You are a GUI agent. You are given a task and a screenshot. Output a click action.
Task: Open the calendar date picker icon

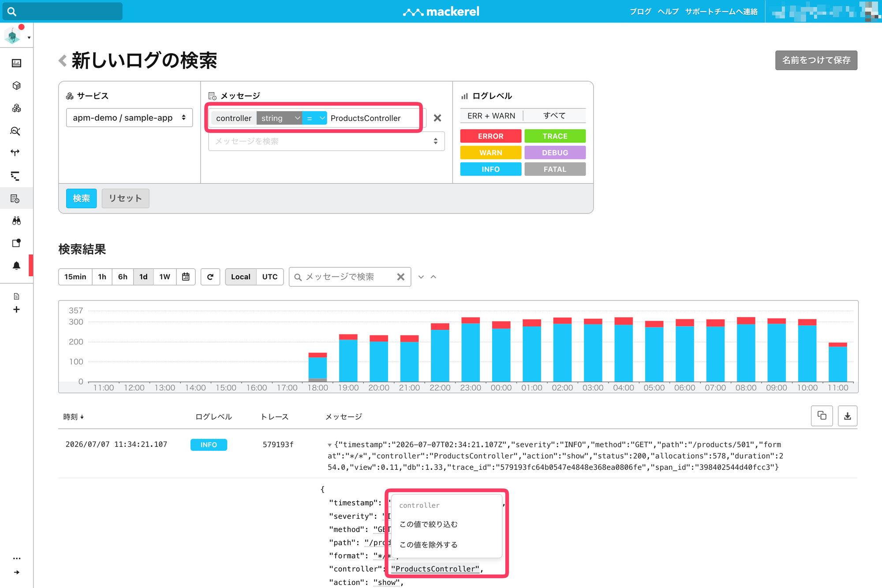point(186,277)
